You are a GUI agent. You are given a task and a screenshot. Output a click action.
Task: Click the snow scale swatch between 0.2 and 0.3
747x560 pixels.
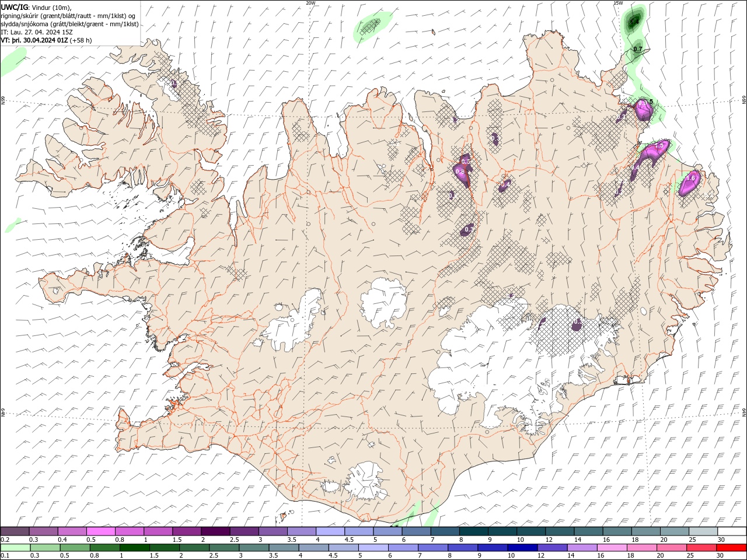click(15, 531)
